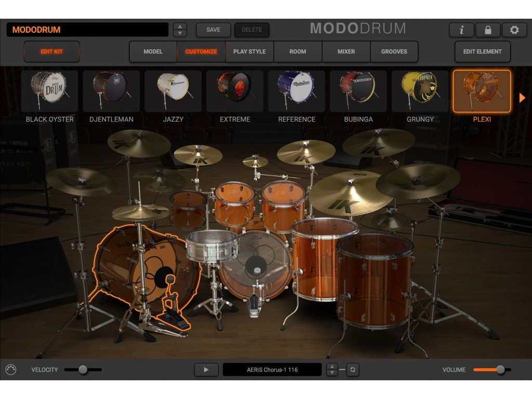Screen dimensions: 532x399
Task: Switch to the MIXER tab
Action: 346,51
